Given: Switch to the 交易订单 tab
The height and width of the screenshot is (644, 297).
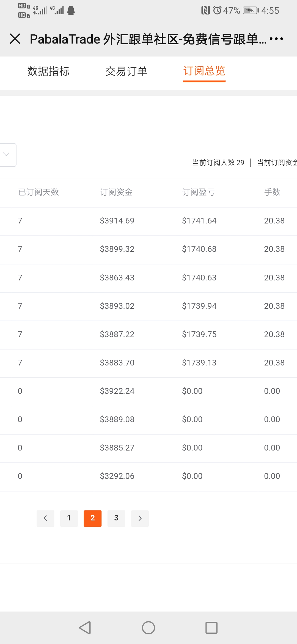Looking at the screenshot, I should coord(126,71).
